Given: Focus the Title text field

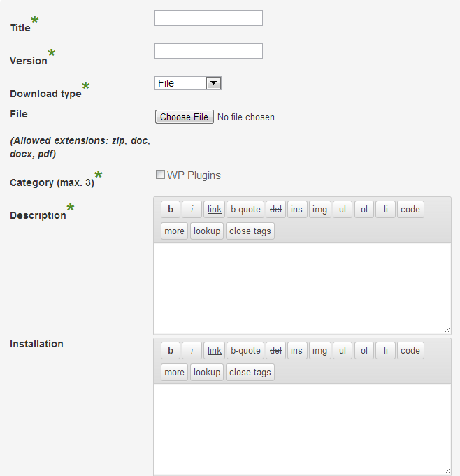Looking at the screenshot, I should coord(208,18).
